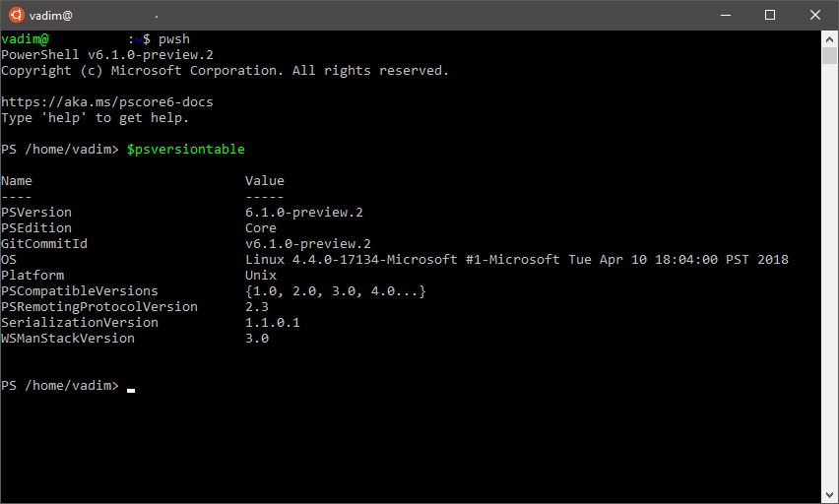
Task: Click the PSVersion value 6.1.0-preview.2
Action: tap(304, 213)
